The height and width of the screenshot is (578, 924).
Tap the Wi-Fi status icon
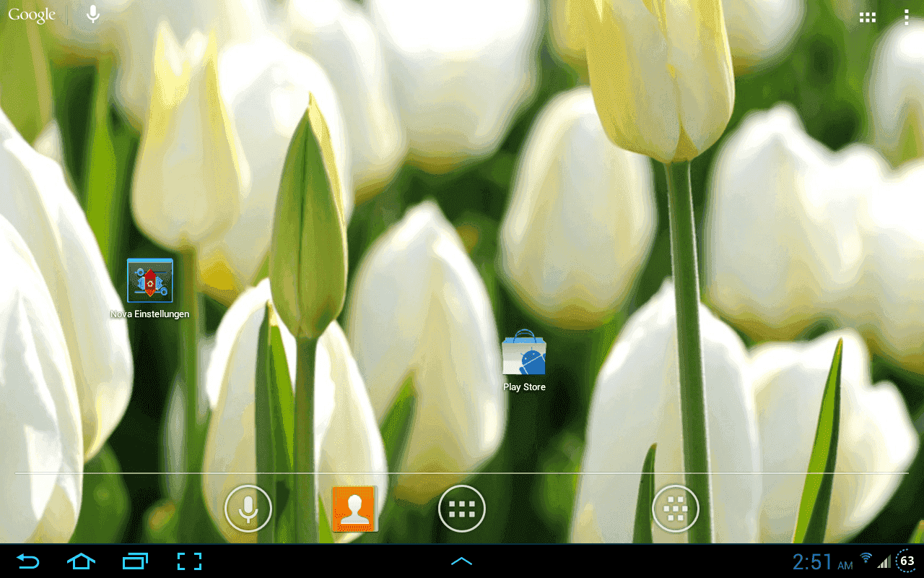tap(866, 559)
